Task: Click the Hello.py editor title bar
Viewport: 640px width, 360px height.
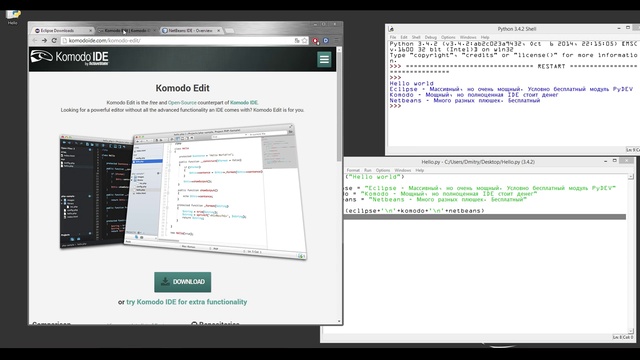Action: pyautogui.click(x=478, y=162)
